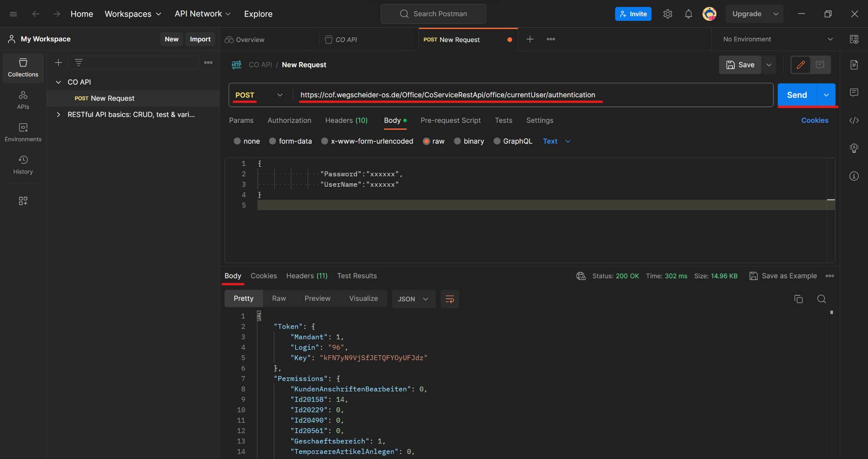The height and width of the screenshot is (459, 868).
Task: Click the Import button
Action: [200, 39]
